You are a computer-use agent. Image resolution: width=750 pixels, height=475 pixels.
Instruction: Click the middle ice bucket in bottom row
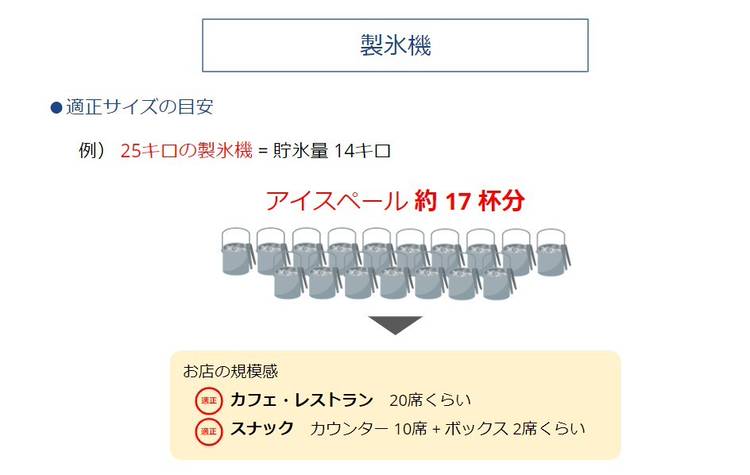click(x=395, y=283)
